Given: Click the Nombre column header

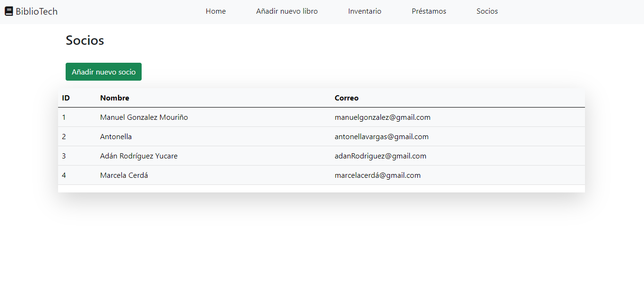Looking at the screenshot, I should [x=114, y=98].
